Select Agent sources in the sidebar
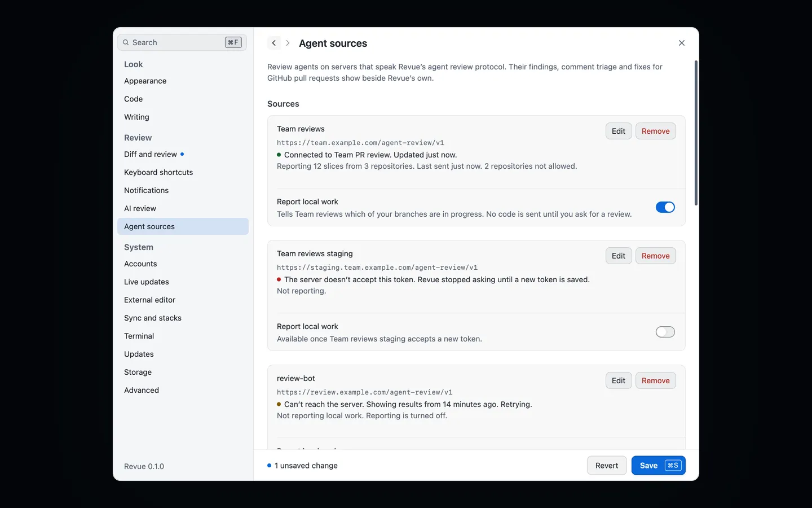The image size is (812, 508). click(x=183, y=226)
